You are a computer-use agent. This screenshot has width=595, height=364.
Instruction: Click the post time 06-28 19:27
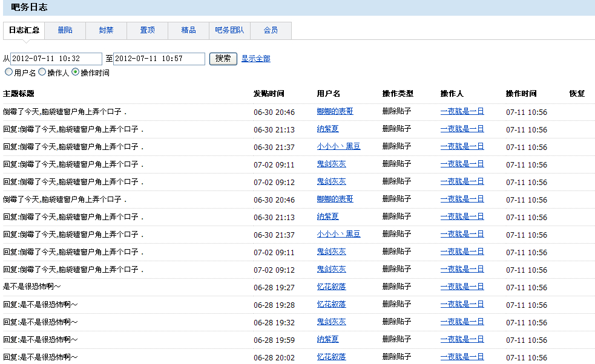[274, 287]
